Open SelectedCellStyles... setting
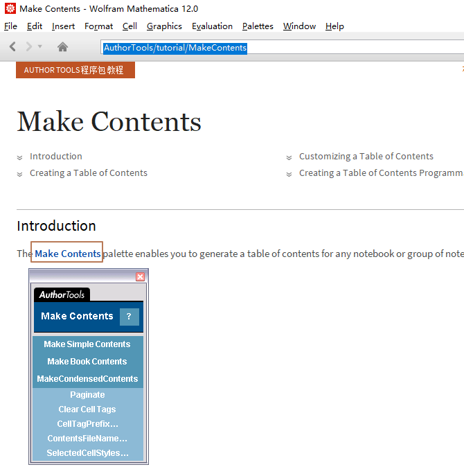Screen dimensions: 464x476 (87, 453)
